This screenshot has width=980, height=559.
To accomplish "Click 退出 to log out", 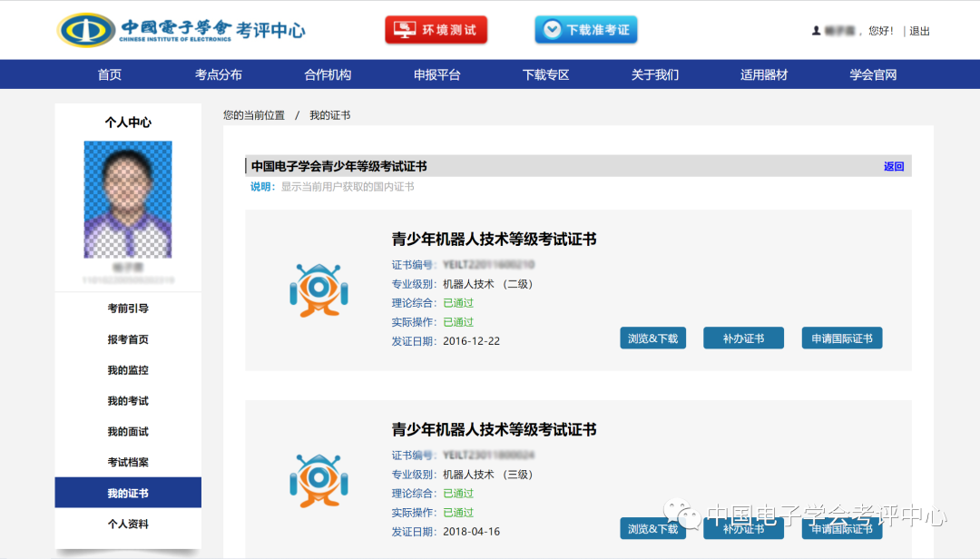I will (x=917, y=29).
